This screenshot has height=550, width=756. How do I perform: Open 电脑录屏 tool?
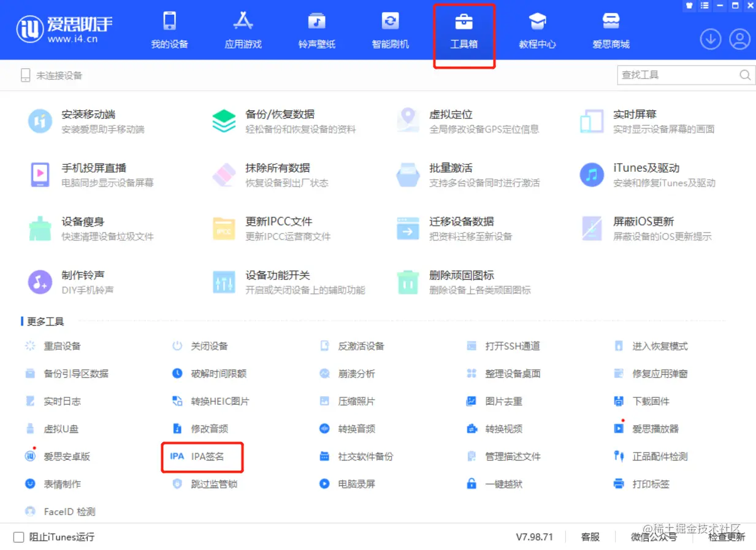(x=347, y=484)
